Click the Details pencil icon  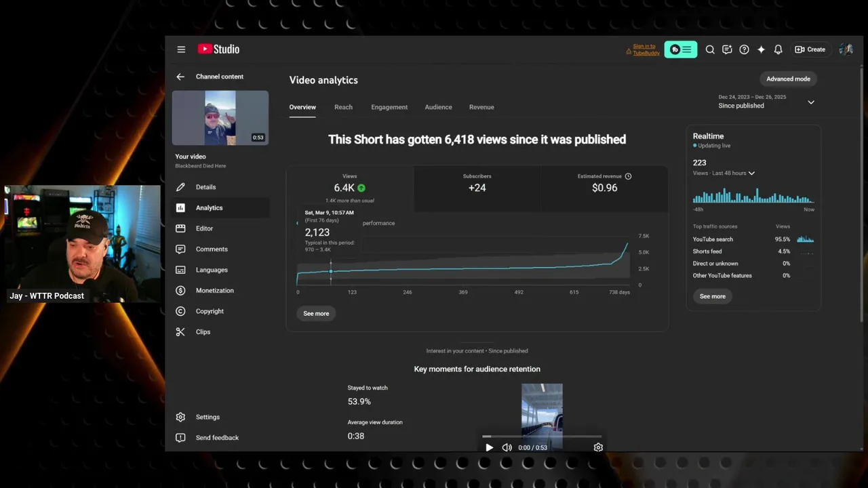tap(180, 187)
